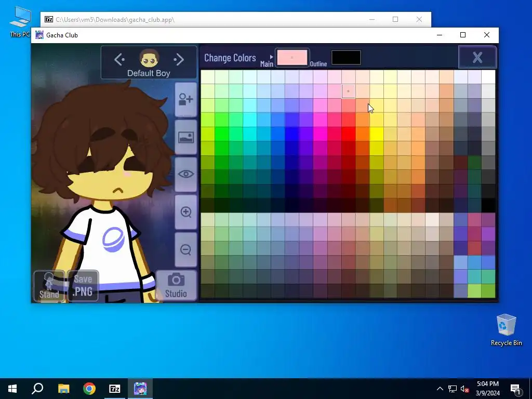Click the Save .PNG button
The height and width of the screenshot is (399, 532).
click(x=83, y=286)
